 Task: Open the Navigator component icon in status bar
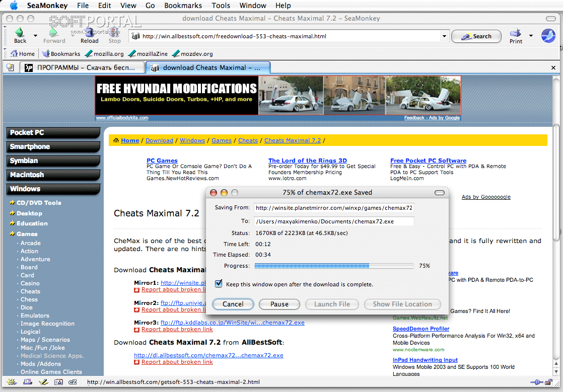[12, 382]
